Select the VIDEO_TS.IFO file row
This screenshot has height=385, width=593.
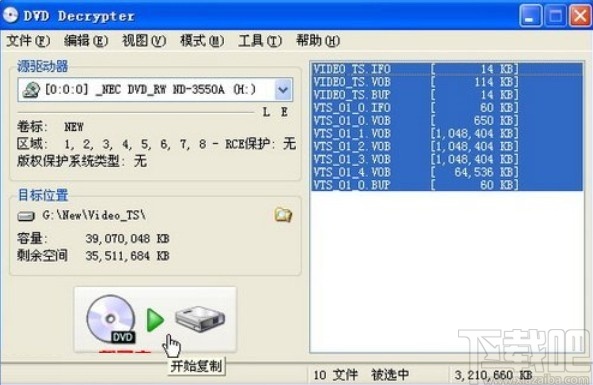click(447, 69)
